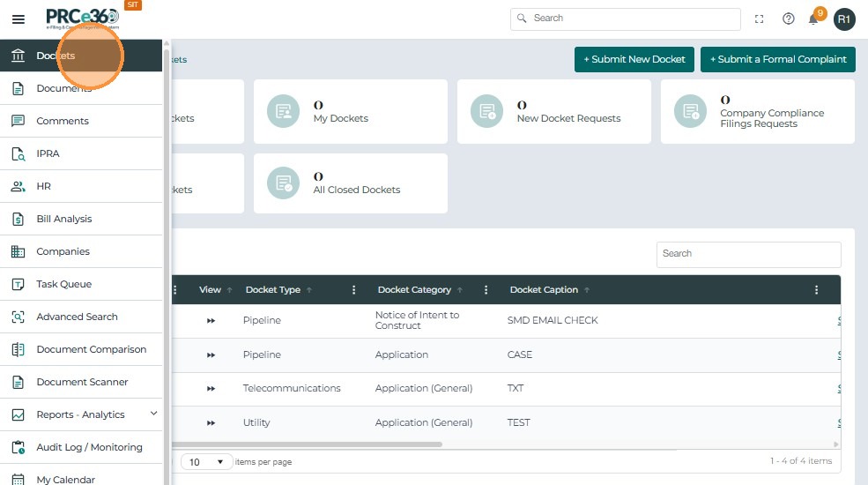Click the Bill Analysis sidebar icon

pyautogui.click(x=18, y=219)
